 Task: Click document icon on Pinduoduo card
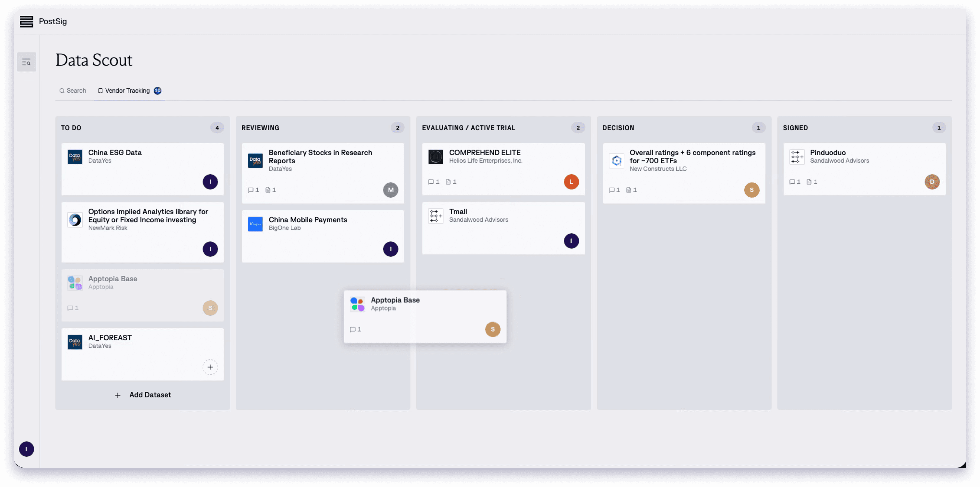(x=809, y=182)
